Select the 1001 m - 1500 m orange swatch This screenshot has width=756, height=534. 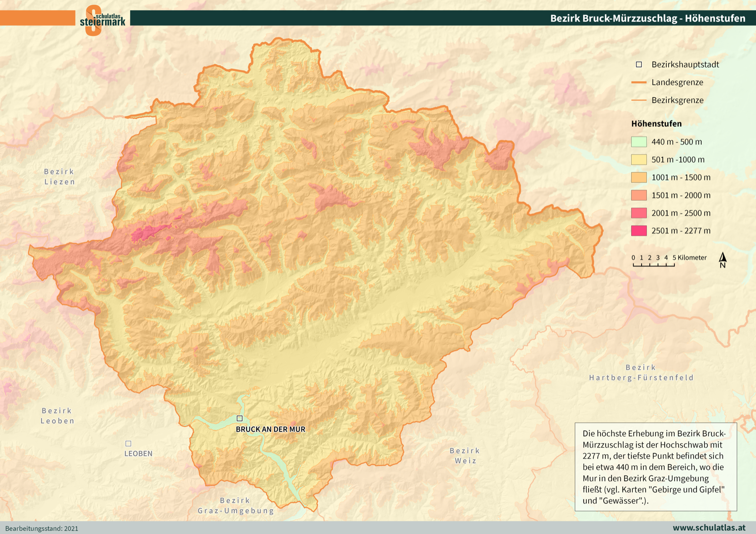639,178
